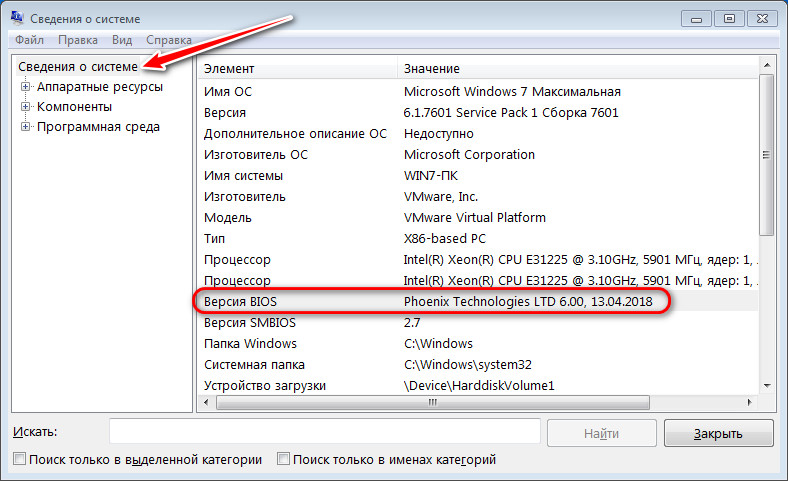Image resolution: width=788 pixels, height=481 pixels.
Task: Enable search only in category names checkbox
Action: [283, 459]
